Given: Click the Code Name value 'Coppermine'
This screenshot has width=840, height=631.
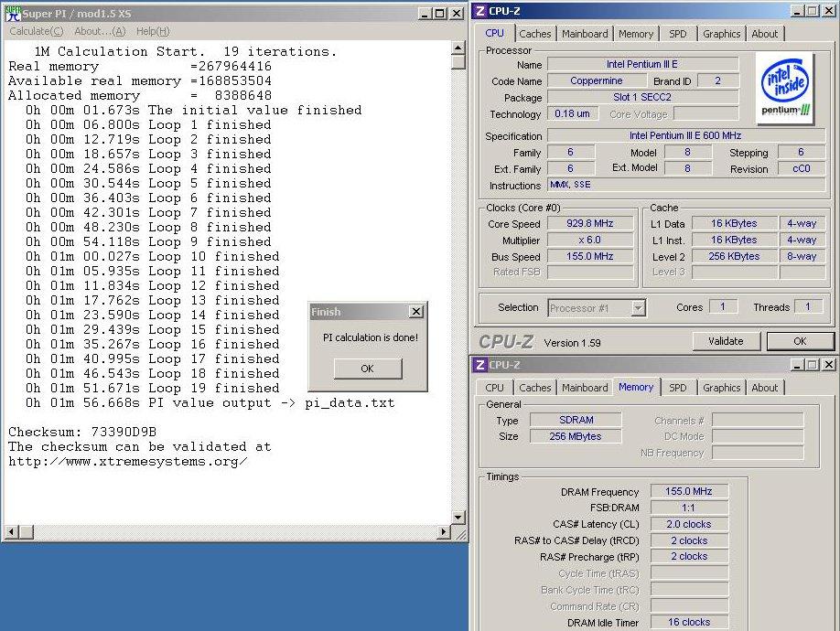Looking at the screenshot, I should pos(597,80).
